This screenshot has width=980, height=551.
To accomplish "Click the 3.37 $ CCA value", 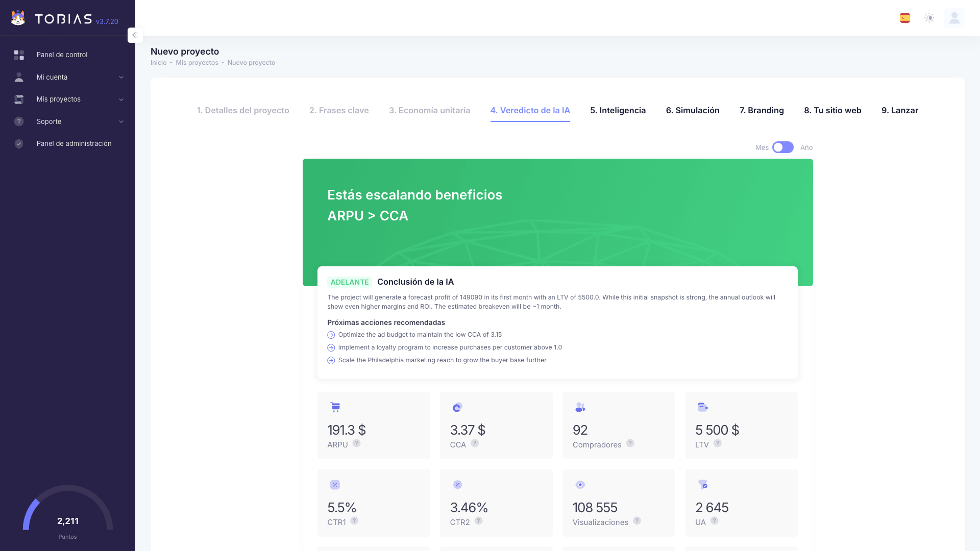I will point(468,430).
